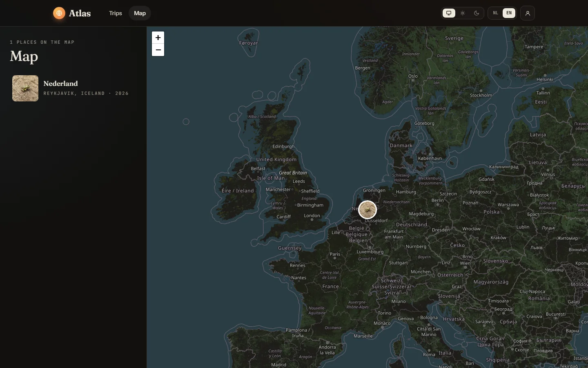Click the Wien label on map

[465, 263]
